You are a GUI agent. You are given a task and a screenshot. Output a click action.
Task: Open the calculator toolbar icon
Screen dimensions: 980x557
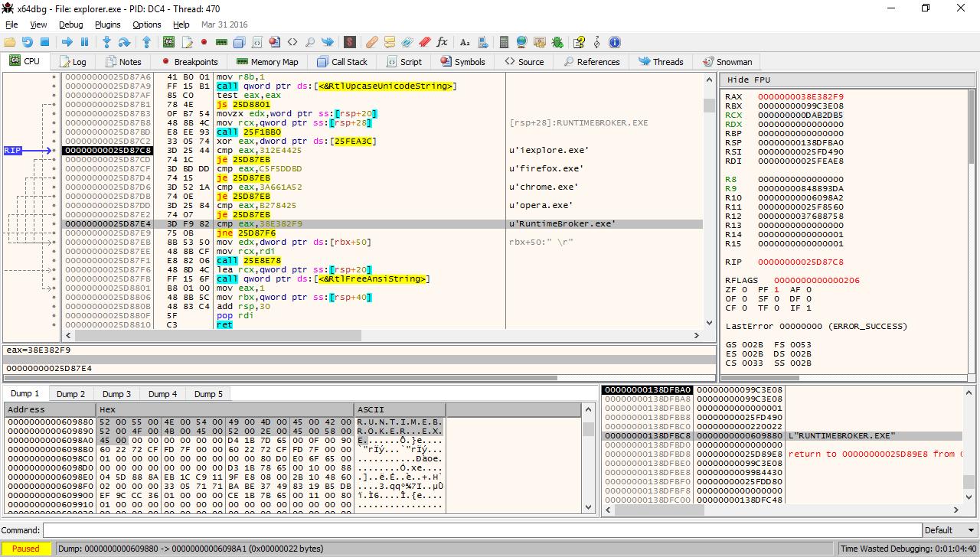click(x=504, y=42)
